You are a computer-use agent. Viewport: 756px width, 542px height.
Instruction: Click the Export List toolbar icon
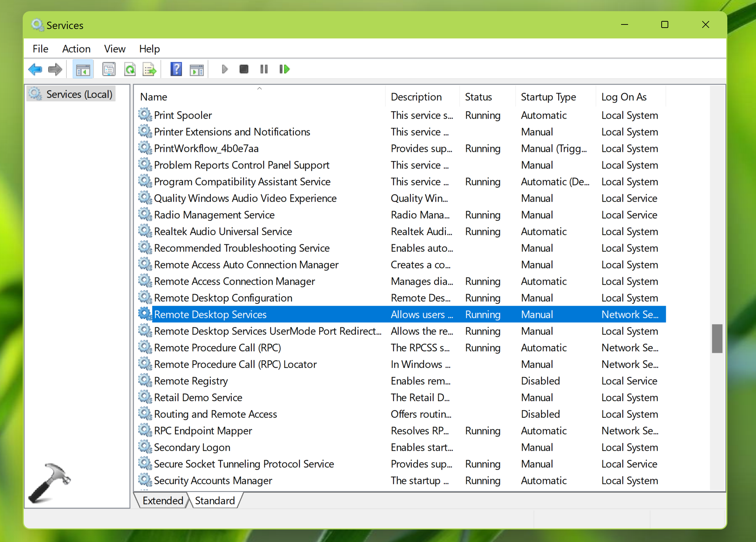[150, 69]
